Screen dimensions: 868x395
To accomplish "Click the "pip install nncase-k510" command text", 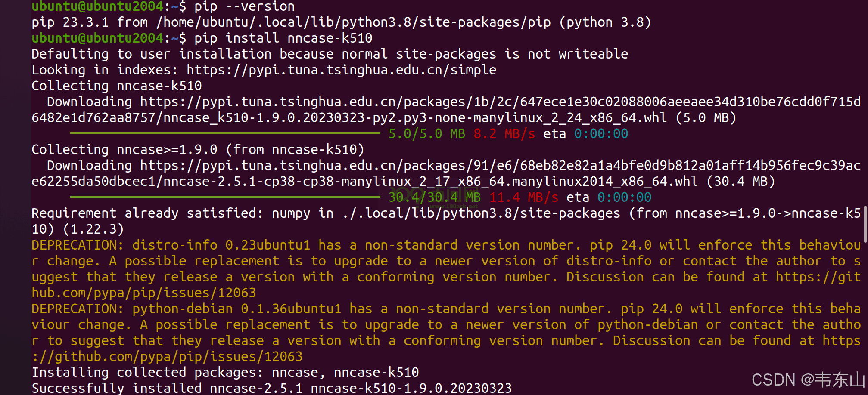I will click(283, 38).
